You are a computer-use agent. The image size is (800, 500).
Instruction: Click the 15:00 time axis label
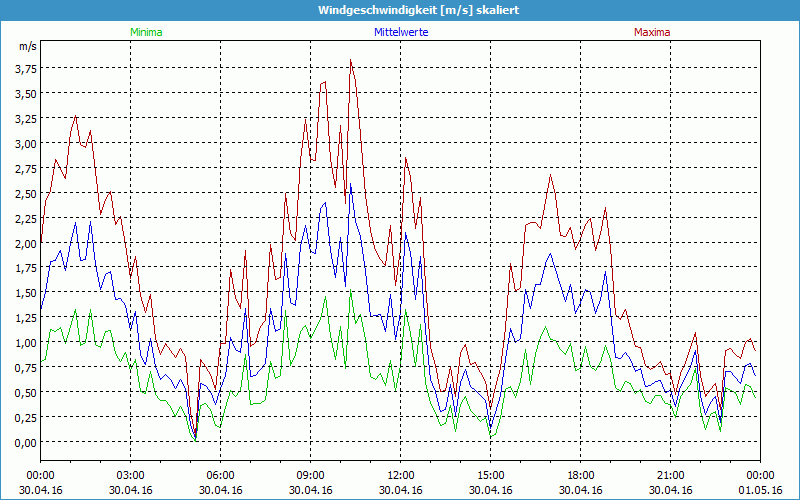tap(490, 476)
